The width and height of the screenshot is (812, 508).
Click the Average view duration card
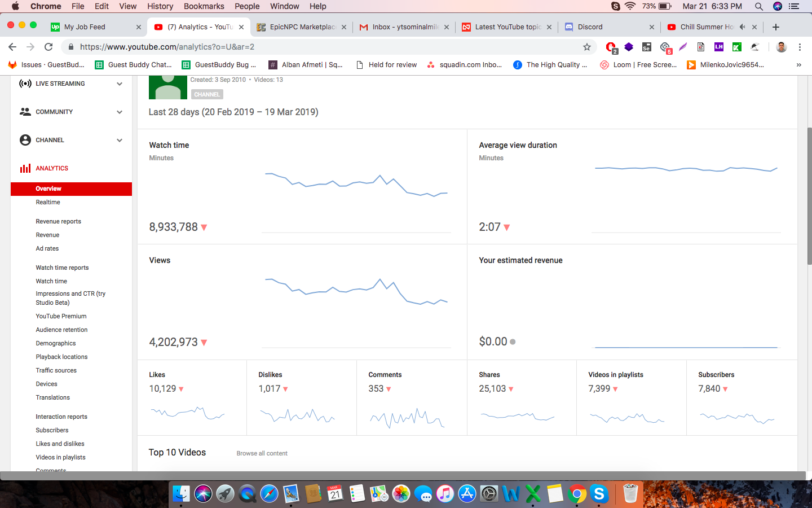pyautogui.click(x=632, y=187)
